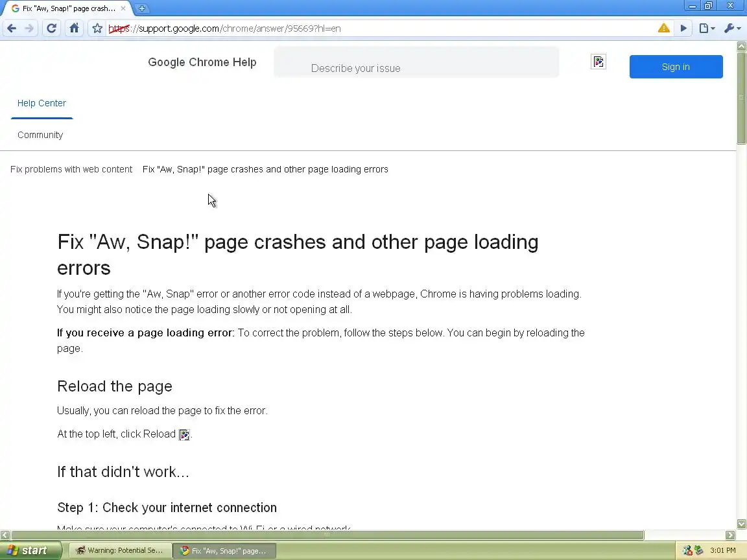The height and width of the screenshot is (560, 747).
Task: Click 'Step 1: Check your internet connection' heading
Action: point(167,507)
